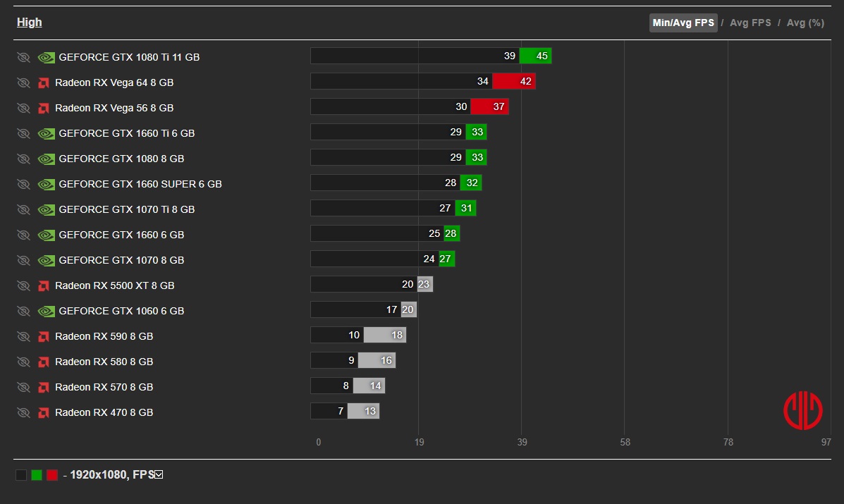Click the gray 16 average FPS bar segment

[x=377, y=360]
